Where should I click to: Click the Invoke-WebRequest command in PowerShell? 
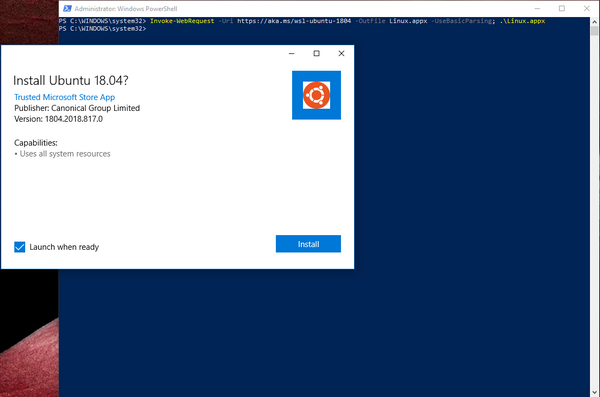(x=182, y=21)
